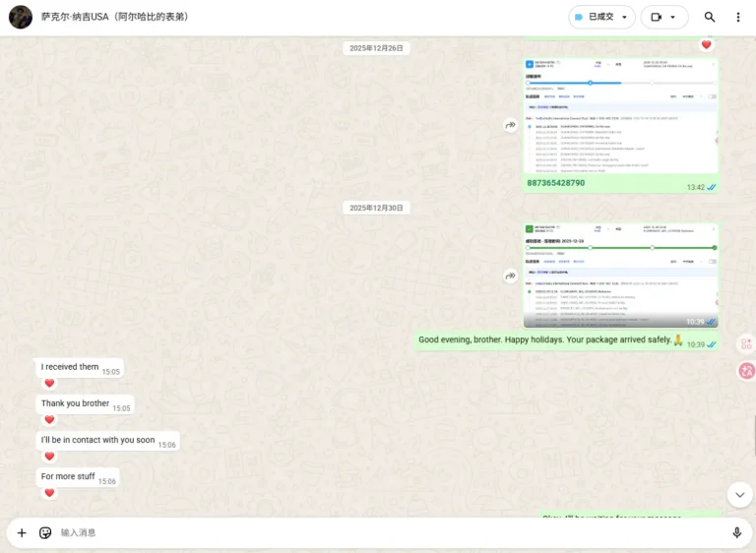Open the tracking screenshot captioned 887365428790

coord(620,116)
